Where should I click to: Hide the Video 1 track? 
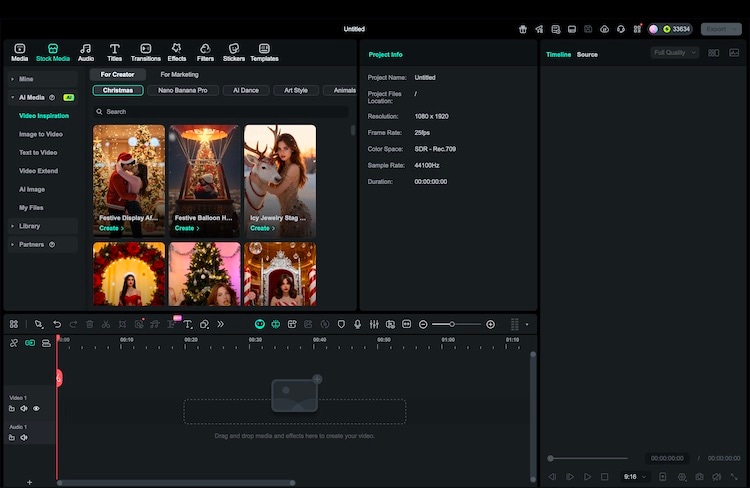pyautogui.click(x=36, y=408)
